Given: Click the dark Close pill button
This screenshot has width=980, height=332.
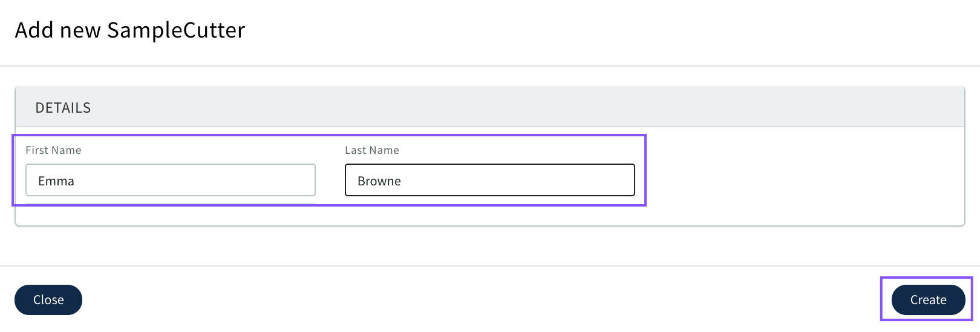Looking at the screenshot, I should [48, 300].
